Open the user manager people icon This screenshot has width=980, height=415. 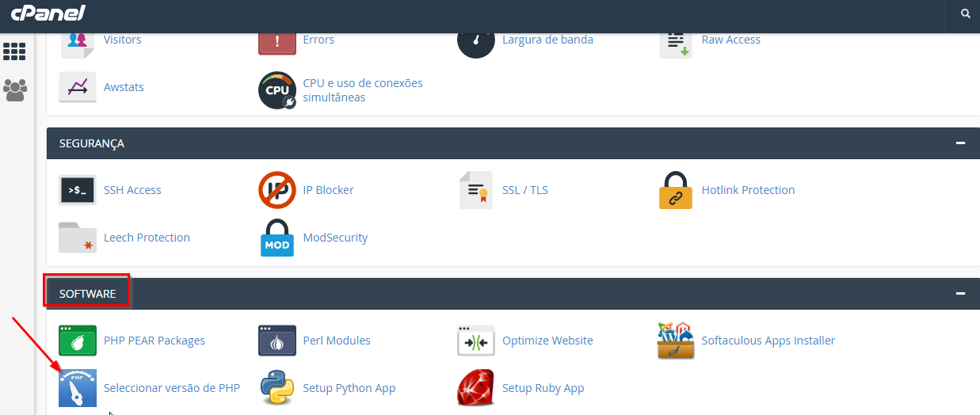tap(14, 89)
